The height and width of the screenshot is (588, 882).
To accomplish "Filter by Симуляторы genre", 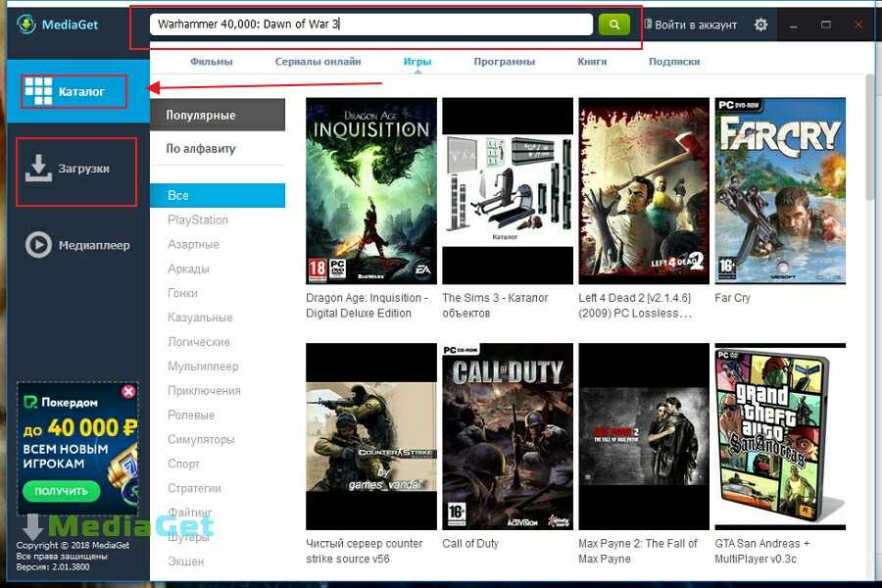I will coord(201,439).
